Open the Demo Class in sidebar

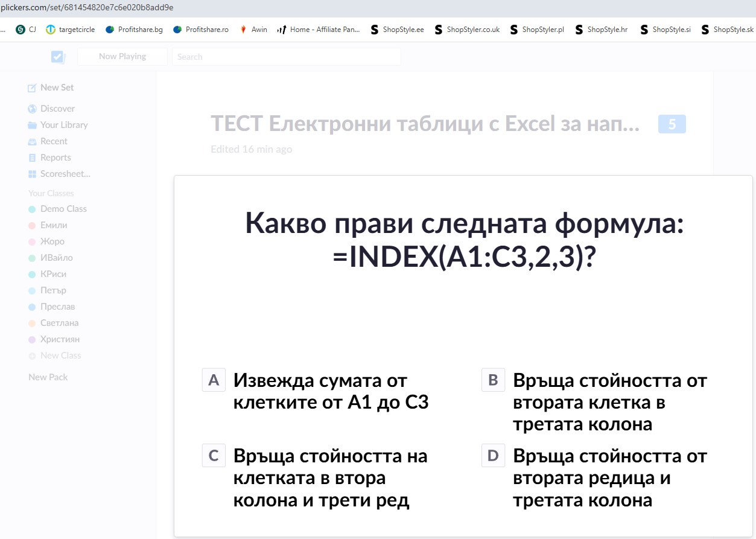click(63, 209)
